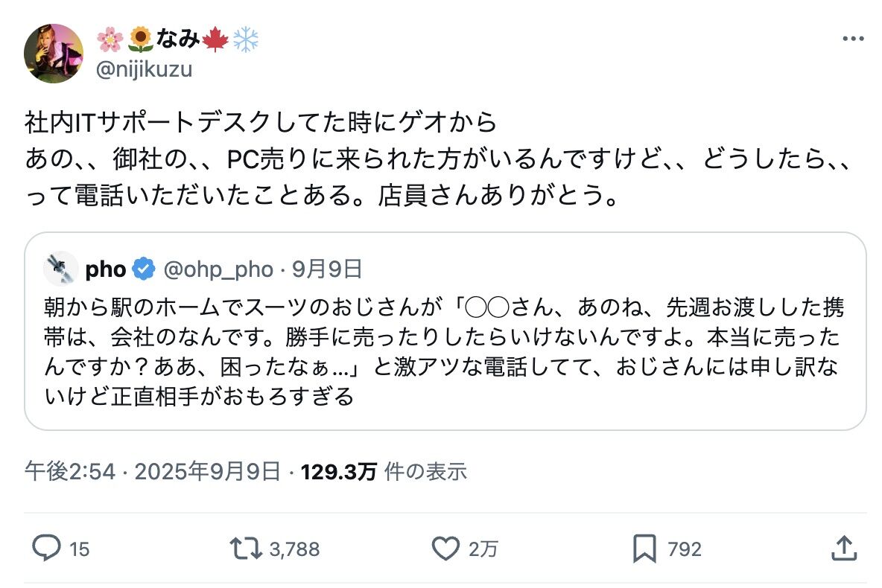Screen dimensions: 882x588
Task: Click the blue verified badge next to pho
Action: [x=144, y=269]
